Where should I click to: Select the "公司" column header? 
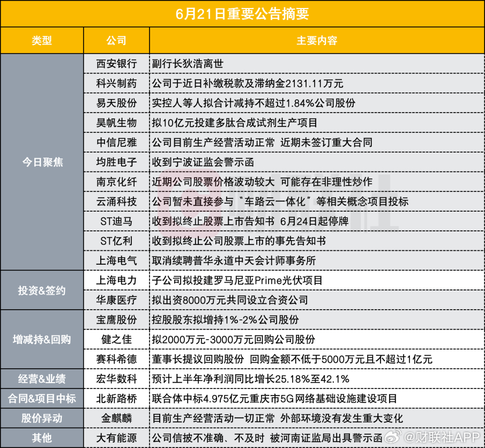point(116,41)
